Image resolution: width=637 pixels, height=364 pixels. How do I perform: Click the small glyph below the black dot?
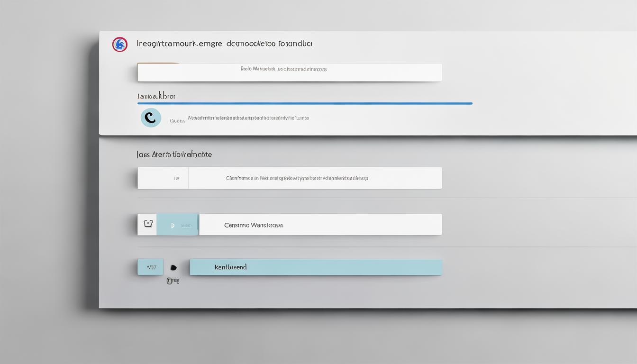[173, 281]
